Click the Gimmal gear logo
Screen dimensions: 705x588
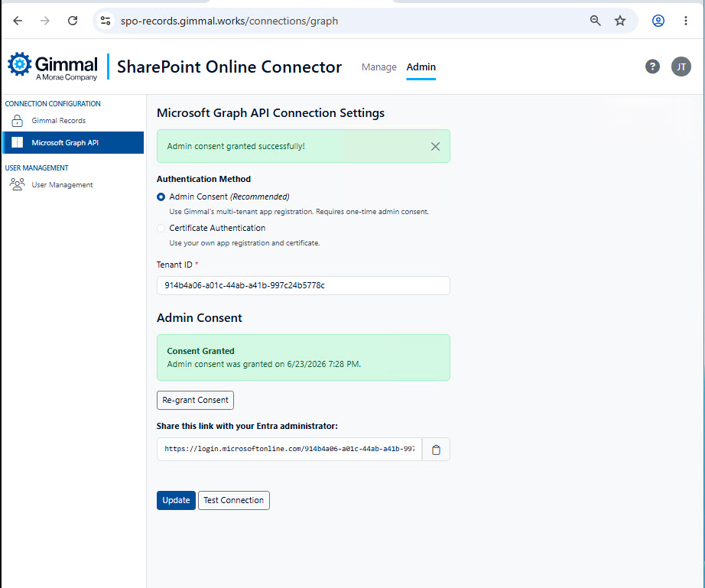19,63
